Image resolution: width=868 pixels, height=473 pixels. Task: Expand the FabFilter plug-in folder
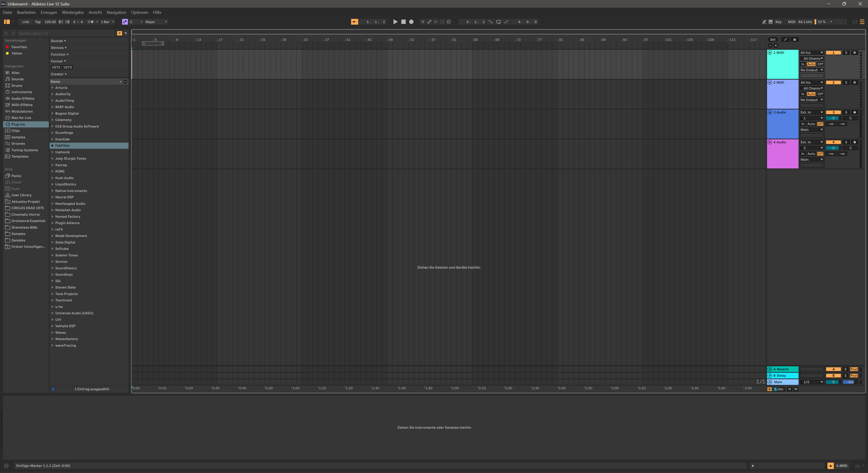(x=52, y=146)
